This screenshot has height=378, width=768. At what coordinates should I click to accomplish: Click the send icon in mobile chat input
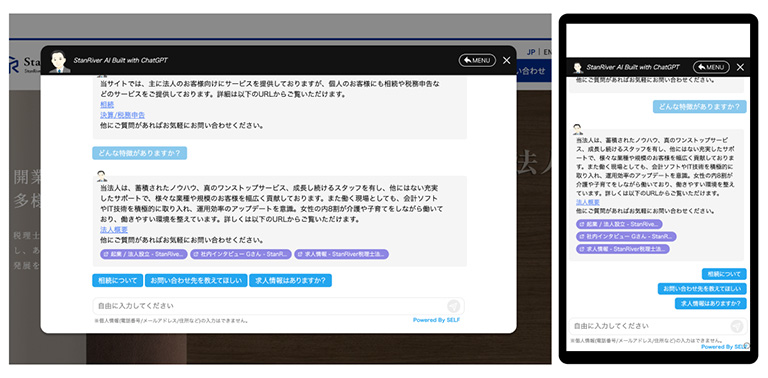736,326
